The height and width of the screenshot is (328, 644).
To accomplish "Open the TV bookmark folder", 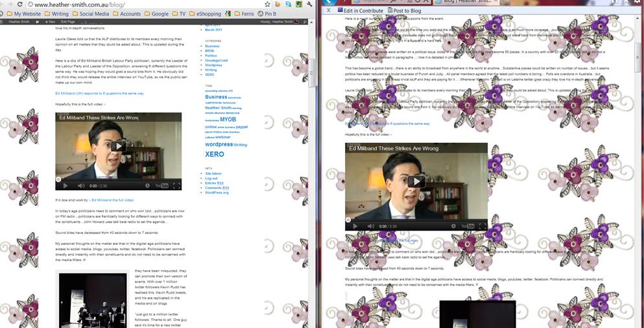I will tap(179, 14).
